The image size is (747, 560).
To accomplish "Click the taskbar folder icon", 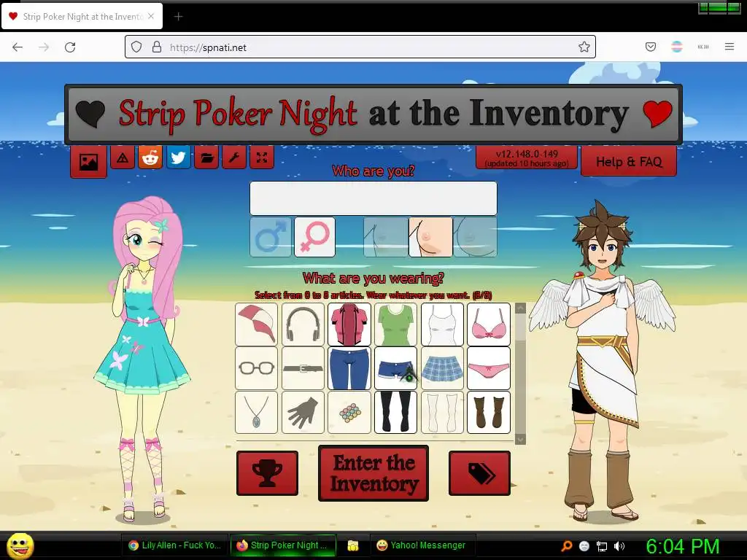I will pos(352,545).
